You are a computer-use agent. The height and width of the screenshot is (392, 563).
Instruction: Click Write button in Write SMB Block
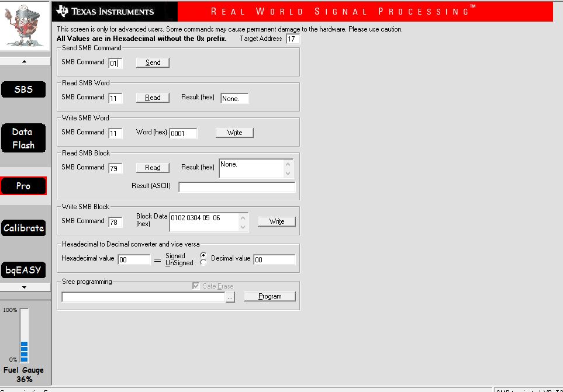pos(277,221)
